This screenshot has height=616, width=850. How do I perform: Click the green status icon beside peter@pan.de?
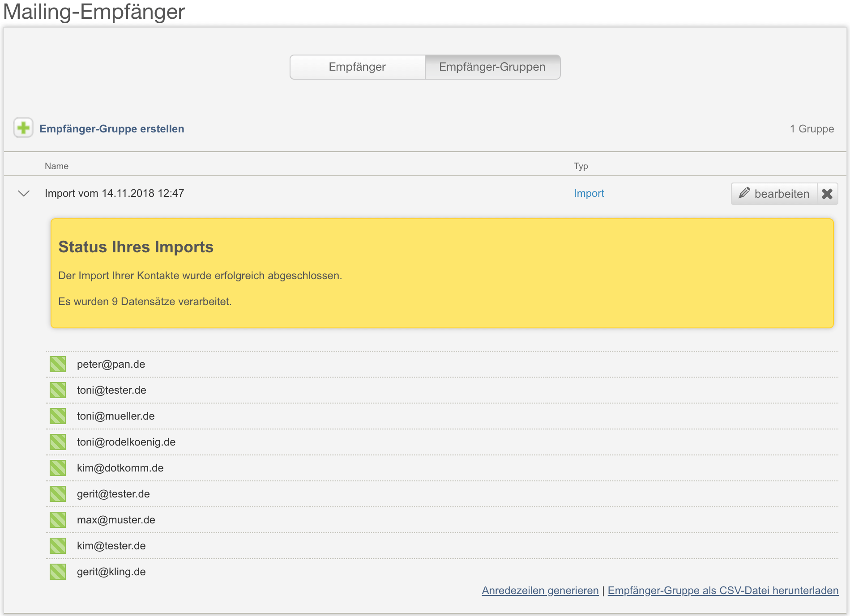point(58,364)
